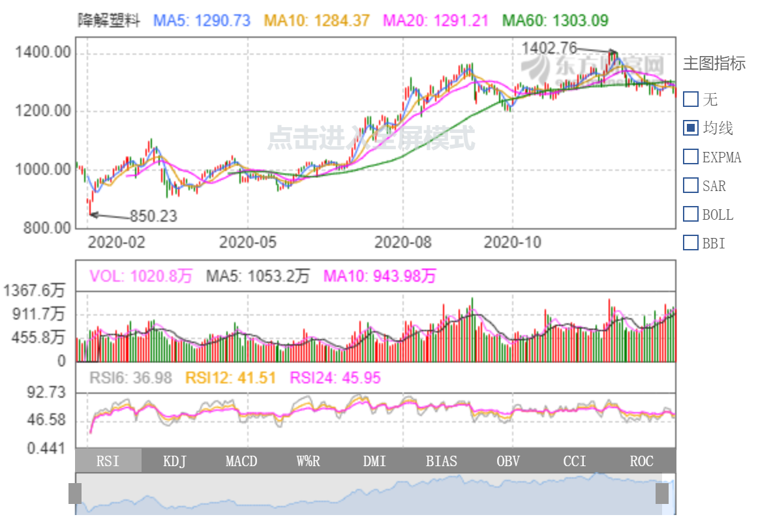Click the 1402.76 high price marker

click(549, 48)
